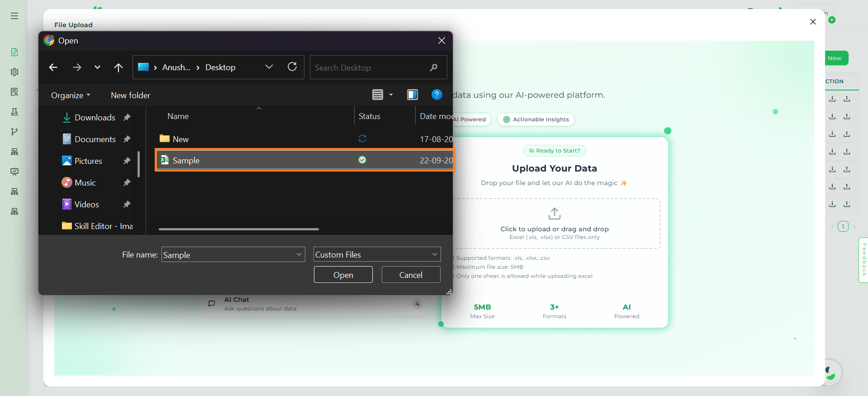Toggle the preview pane icon

point(412,95)
